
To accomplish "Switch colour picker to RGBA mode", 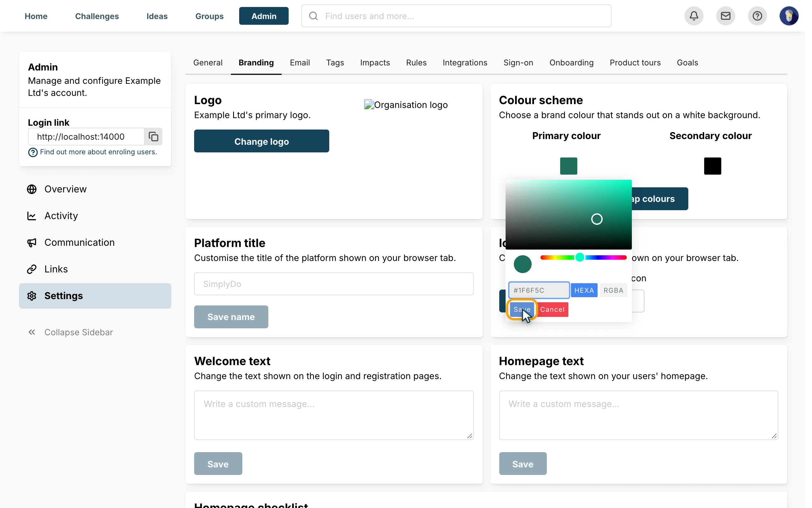I will 613,290.
